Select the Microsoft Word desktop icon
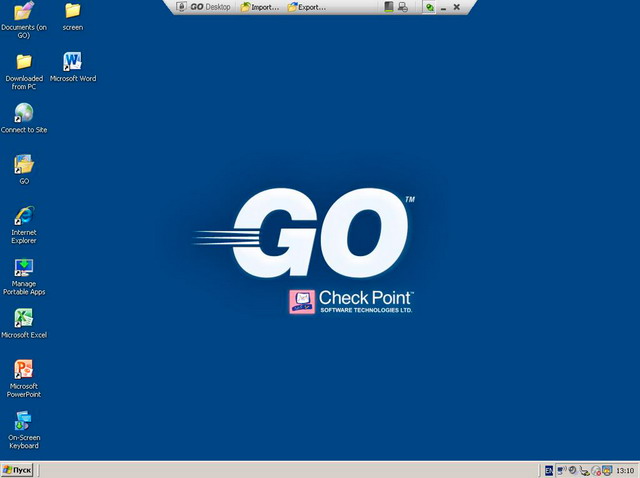Image resolution: width=640 pixels, height=478 pixels. [x=73, y=62]
